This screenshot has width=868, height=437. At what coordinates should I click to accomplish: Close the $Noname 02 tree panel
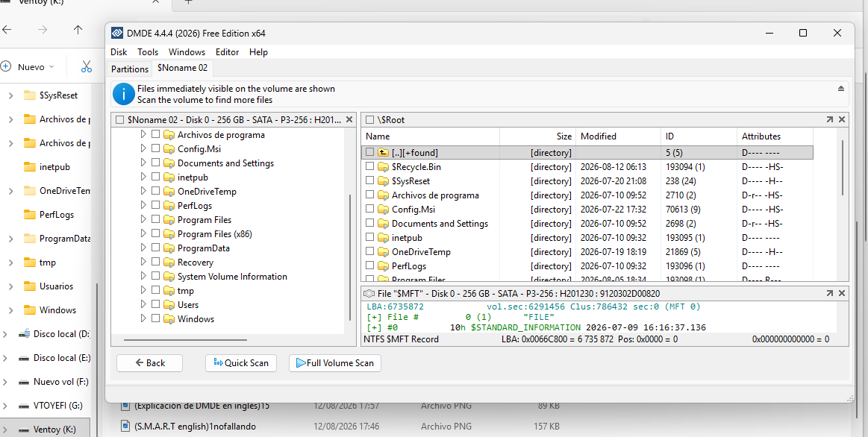349,119
